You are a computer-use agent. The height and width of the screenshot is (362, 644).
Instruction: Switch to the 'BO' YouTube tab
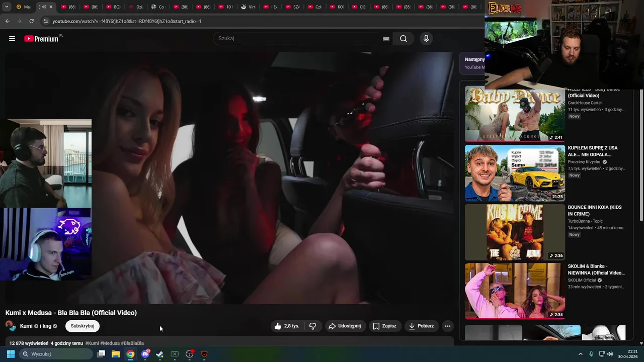(x=114, y=7)
